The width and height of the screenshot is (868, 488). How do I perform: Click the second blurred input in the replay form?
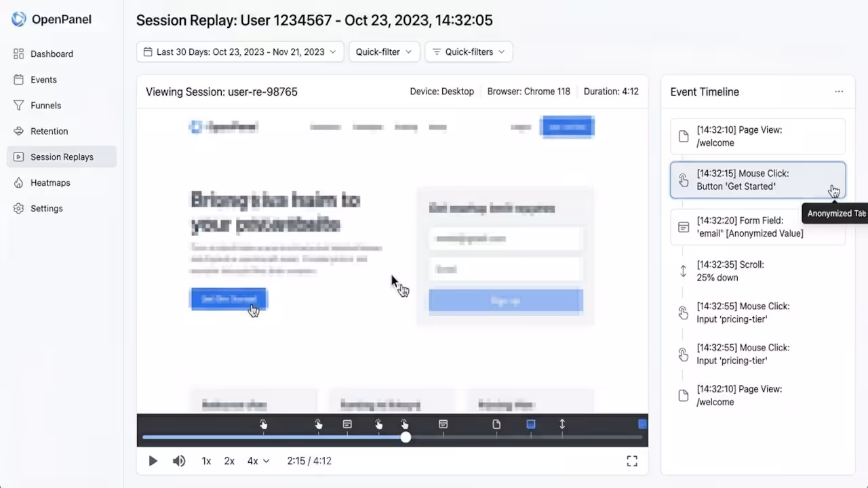pyautogui.click(x=506, y=269)
